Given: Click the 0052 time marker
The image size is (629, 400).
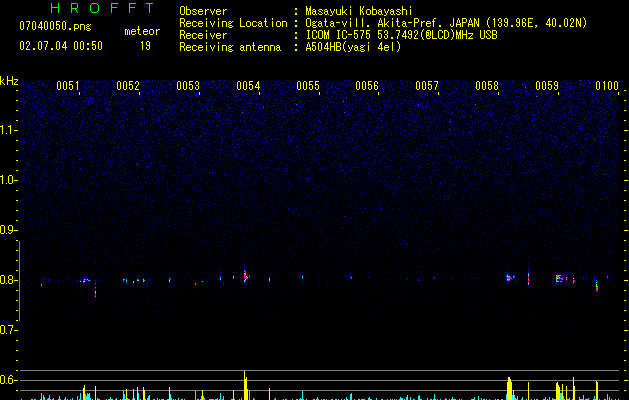Looking at the screenshot, I should click(128, 86).
